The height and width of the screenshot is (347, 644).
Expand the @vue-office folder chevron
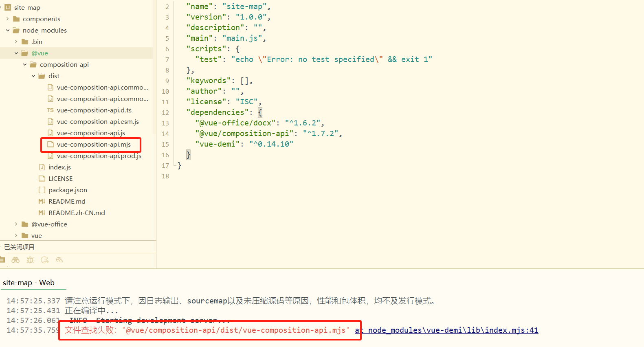(16, 224)
